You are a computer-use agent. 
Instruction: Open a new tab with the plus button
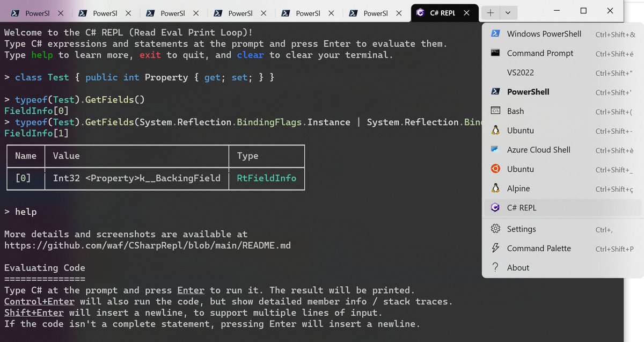click(x=490, y=12)
